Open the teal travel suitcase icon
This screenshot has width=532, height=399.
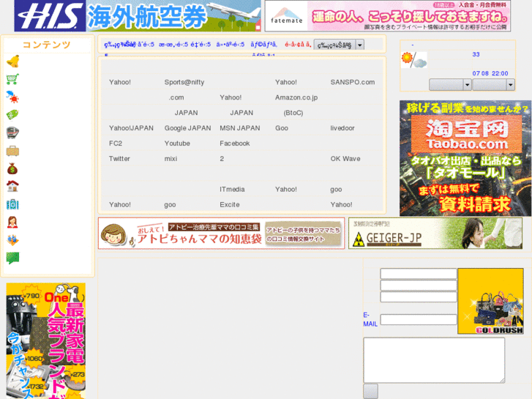pos(13,204)
